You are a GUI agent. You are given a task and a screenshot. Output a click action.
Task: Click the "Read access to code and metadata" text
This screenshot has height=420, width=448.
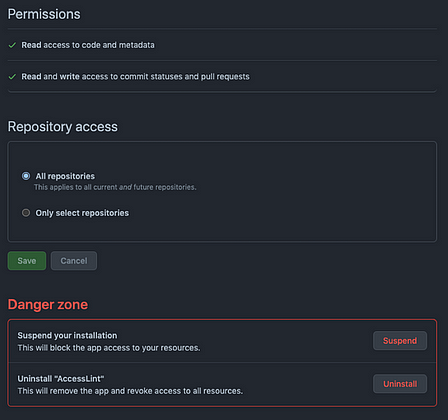point(88,45)
